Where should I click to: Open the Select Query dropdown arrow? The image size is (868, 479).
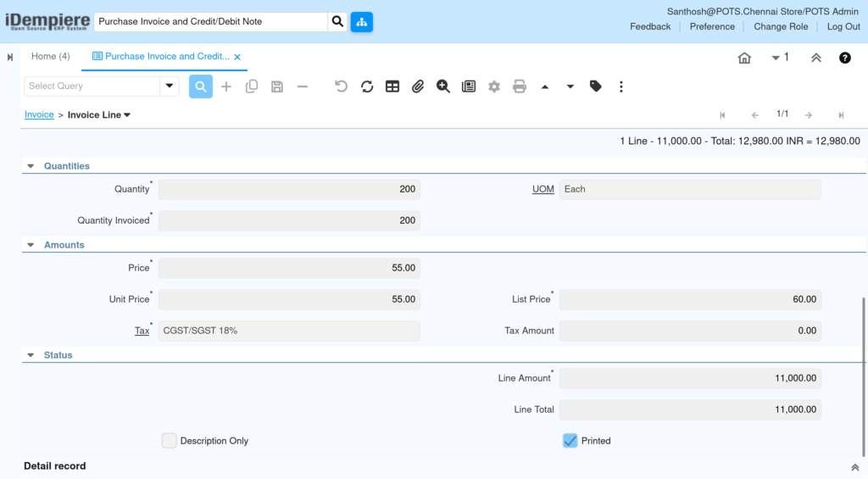pos(170,86)
